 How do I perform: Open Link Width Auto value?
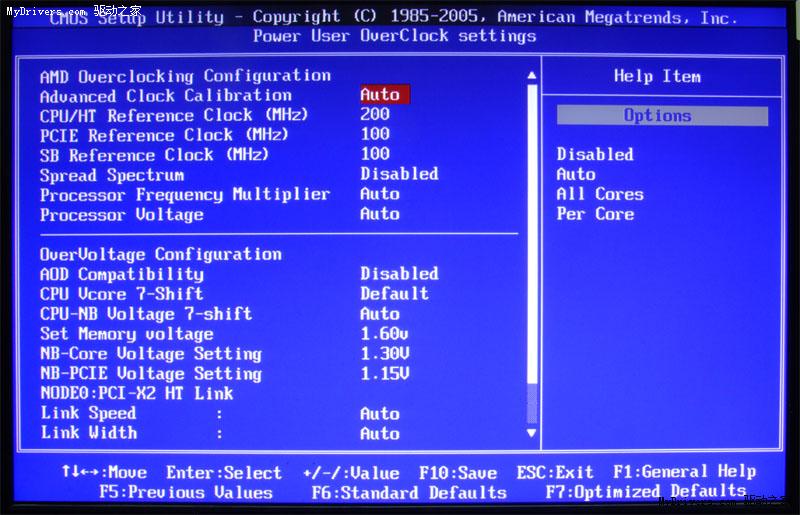tap(380, 433)
